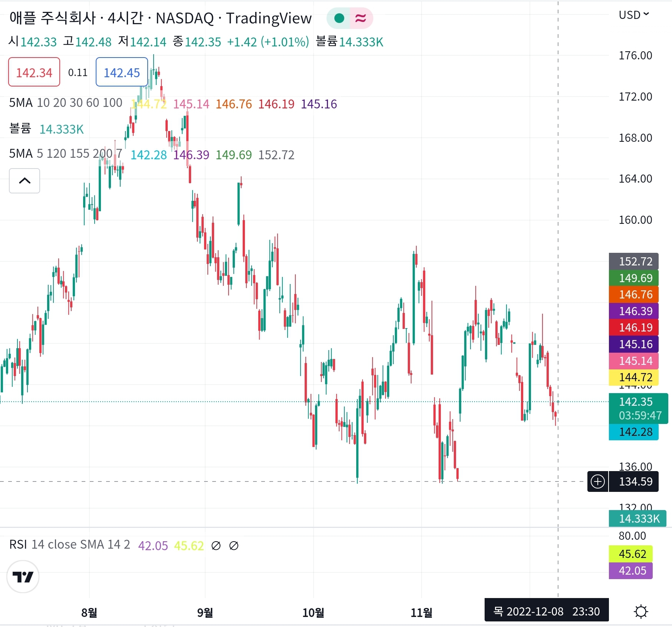
Task: Click the 176.00 price scale label
Action: coord(635,56)
